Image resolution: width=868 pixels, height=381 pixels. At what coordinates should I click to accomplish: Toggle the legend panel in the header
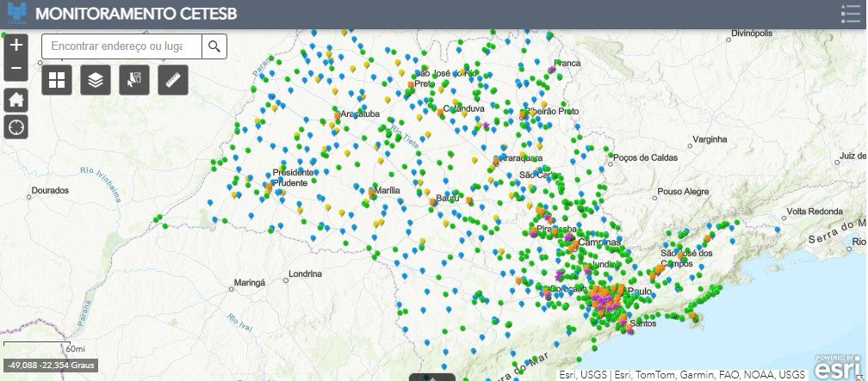click(x=850, y=14)
